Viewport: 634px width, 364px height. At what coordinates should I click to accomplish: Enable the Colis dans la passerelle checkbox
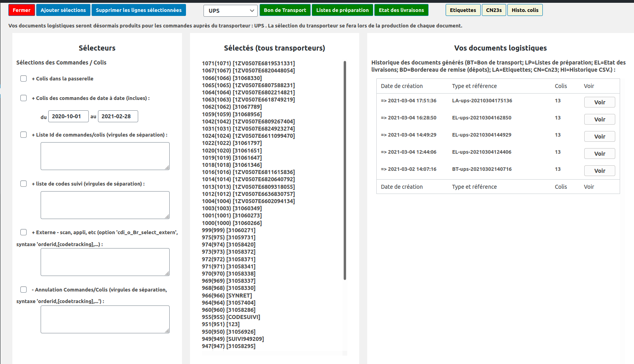pos(23,78)
